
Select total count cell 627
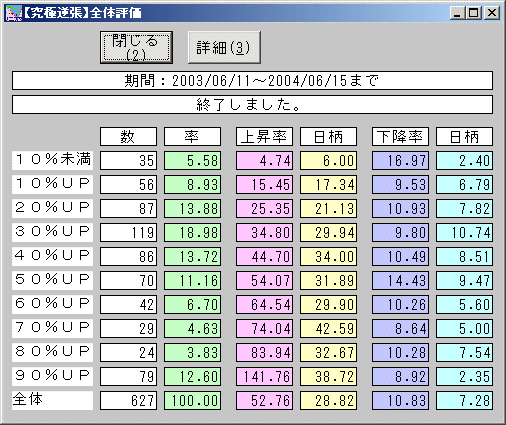coord(128,400)
